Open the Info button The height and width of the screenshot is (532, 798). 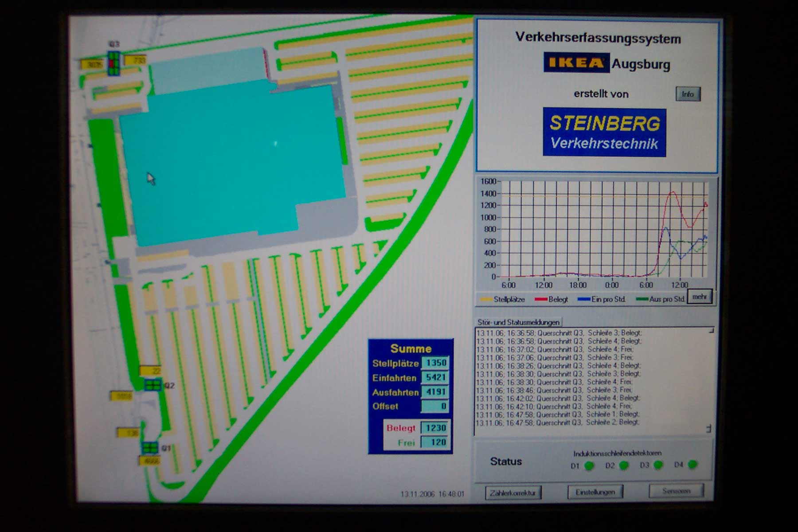[x=688, y=94]
